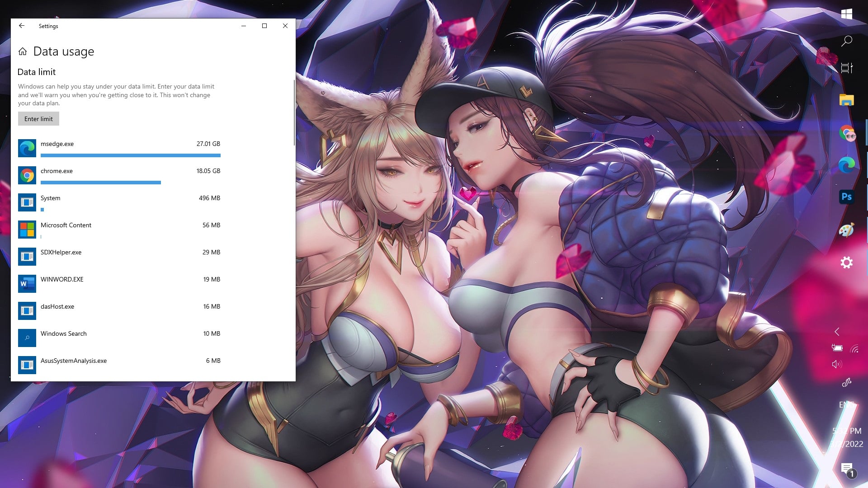This screenshot has height=488, width=868.
Task: Select the Microsoft Content logo icon
Action: [27, 230]
